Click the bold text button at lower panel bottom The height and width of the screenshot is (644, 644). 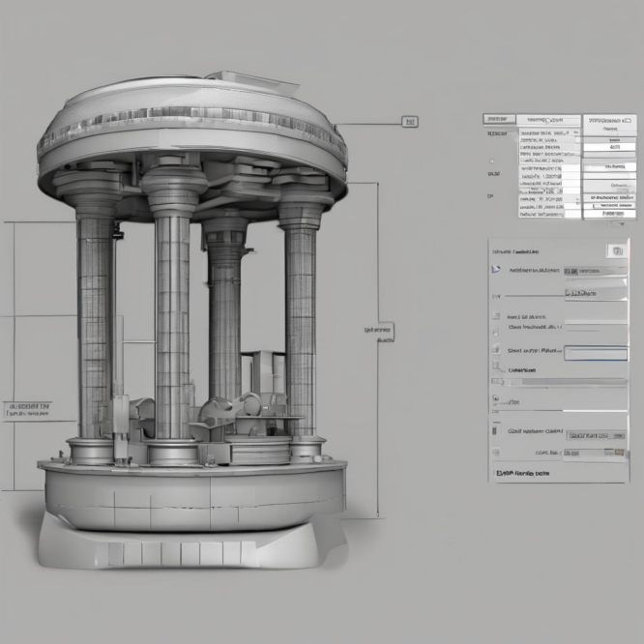523,474
